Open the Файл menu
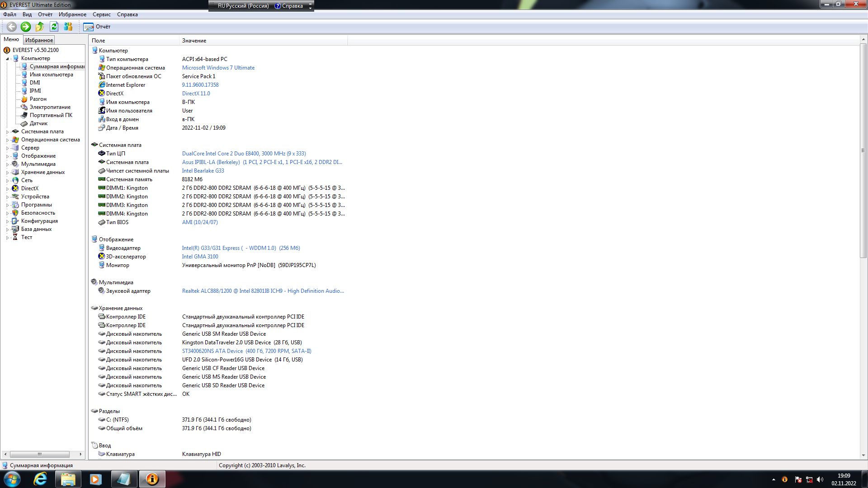The height and width of the screenshot is (488, 868). pos(9,14)
